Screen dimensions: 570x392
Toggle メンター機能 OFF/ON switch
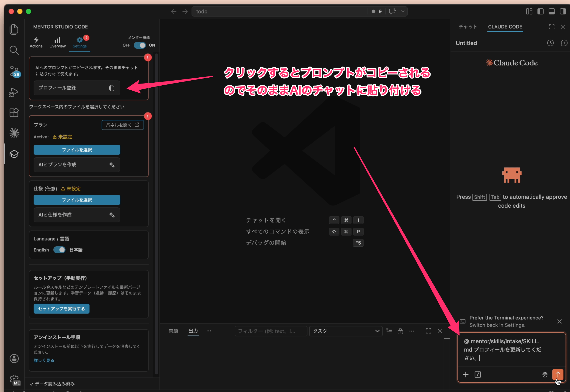(140, 46)
